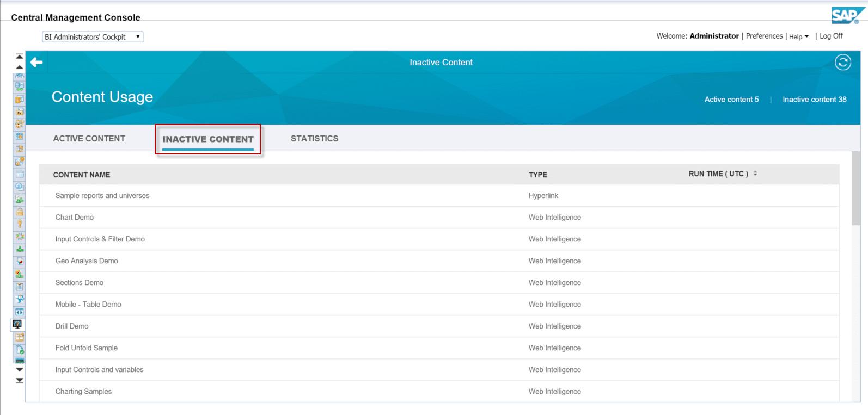Select the 'Mobile - Table Demo' row
Screen dimensions: 868x415
pyautogui.click(x=439, y=305)
